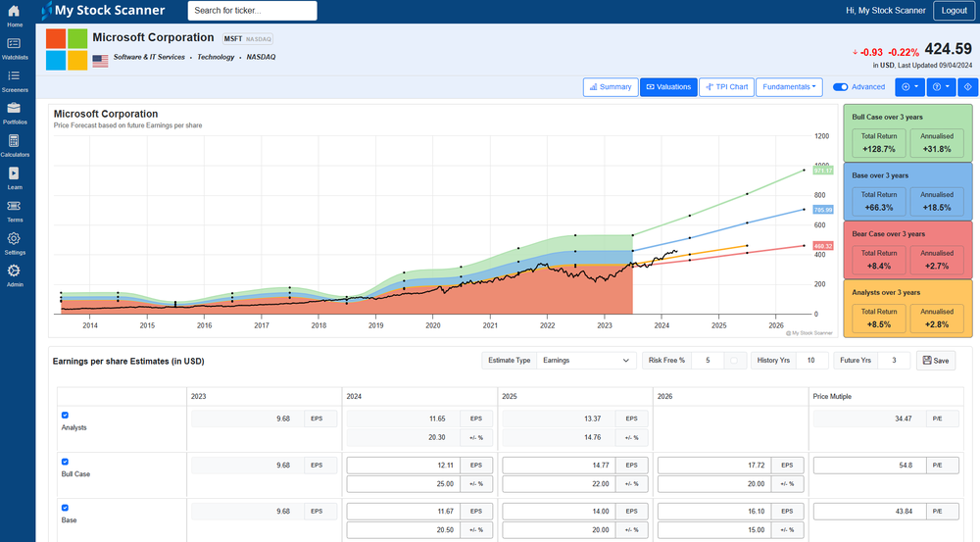
Task: Click Bull Case 2024 growth field 25.00
Action: point(403,484)
